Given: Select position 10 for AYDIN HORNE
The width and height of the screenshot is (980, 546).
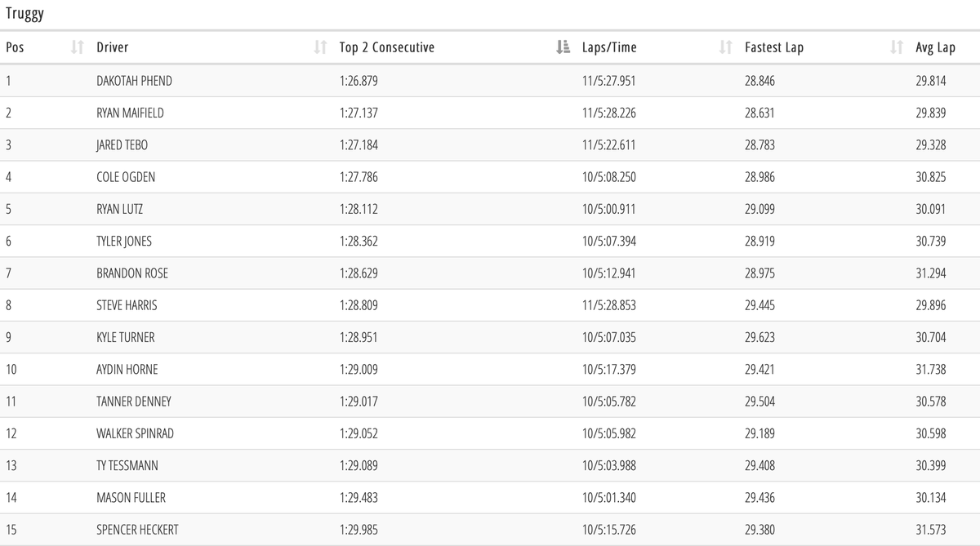Looking at the screenshot, I should pos(11,369).
